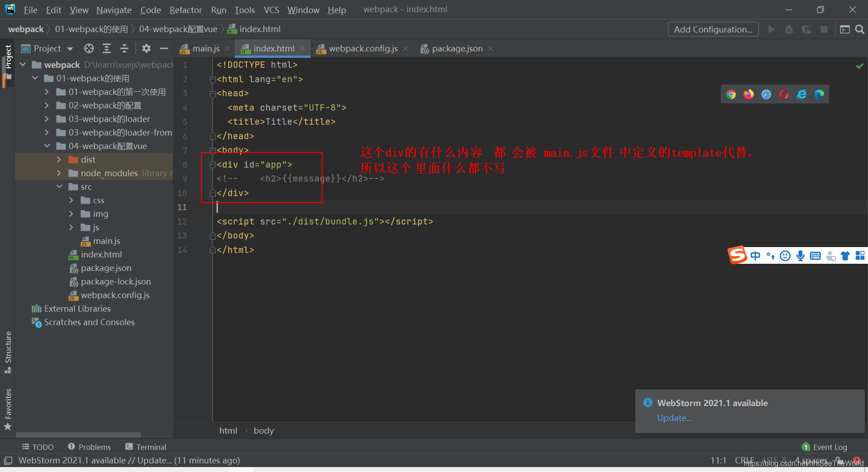Close the webpack.config.js tab
Viewport: 868px width, 472px height.
(406, 48)
